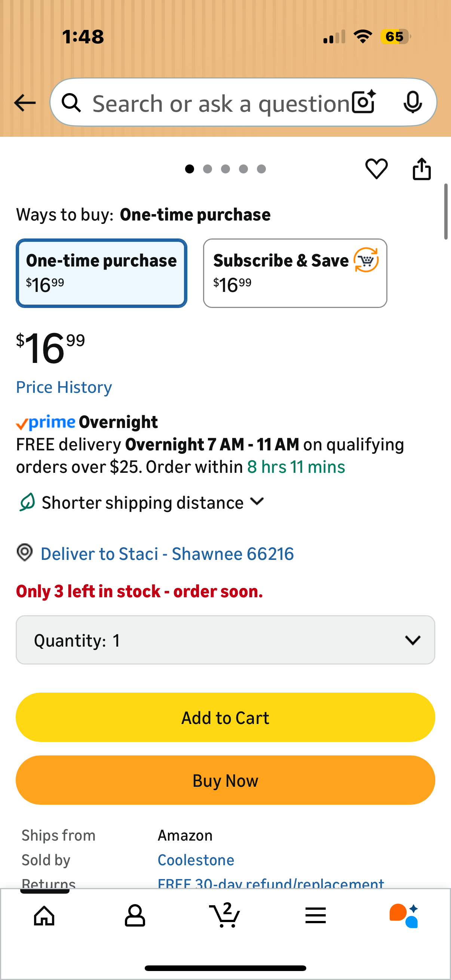
Task: Open camera lens search icon
Action: (363, 102)
